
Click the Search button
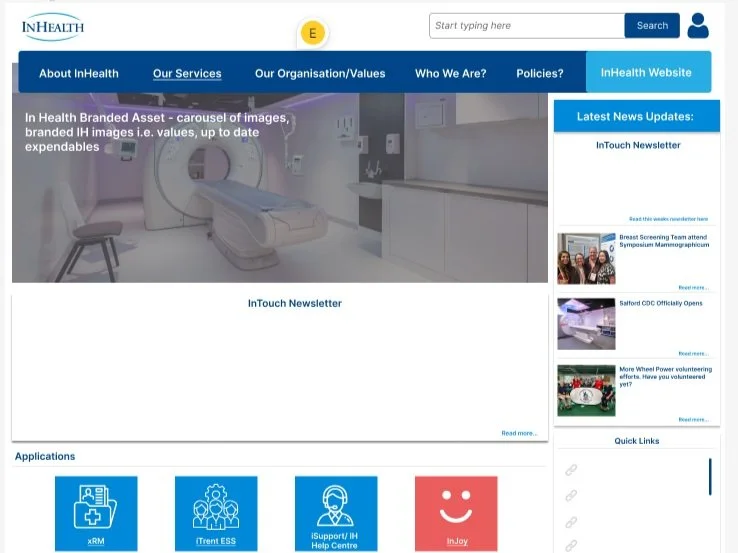tap(652, 25)
